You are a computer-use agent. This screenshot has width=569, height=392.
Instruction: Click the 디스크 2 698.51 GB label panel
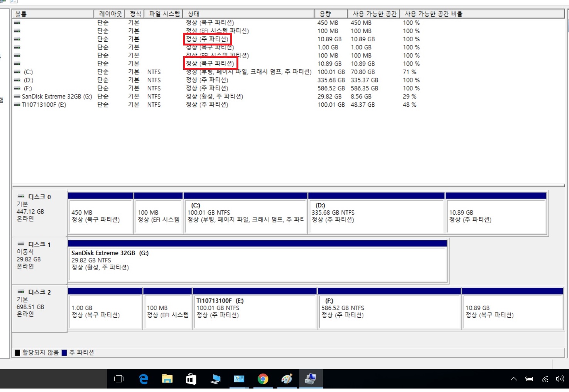(40, 309)
